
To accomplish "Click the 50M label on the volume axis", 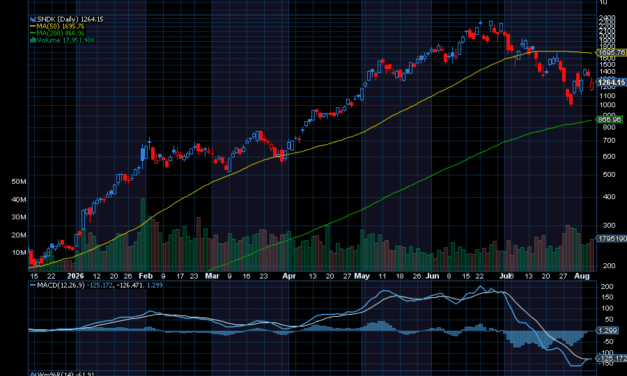I will (19, 182).
